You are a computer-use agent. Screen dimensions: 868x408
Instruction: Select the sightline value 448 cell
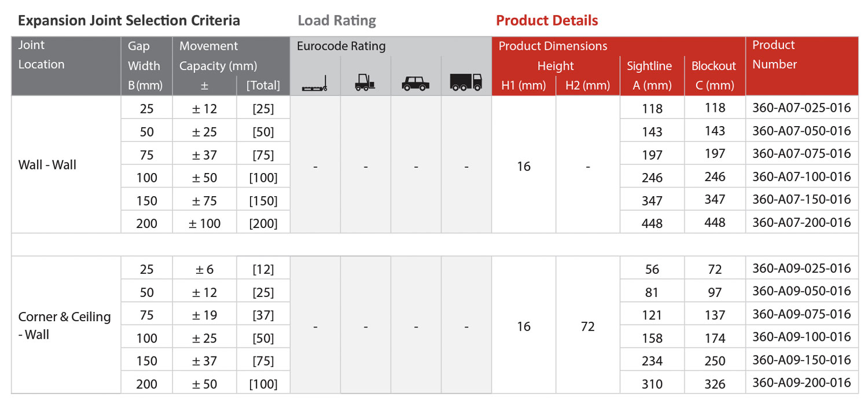click(652, 223)
